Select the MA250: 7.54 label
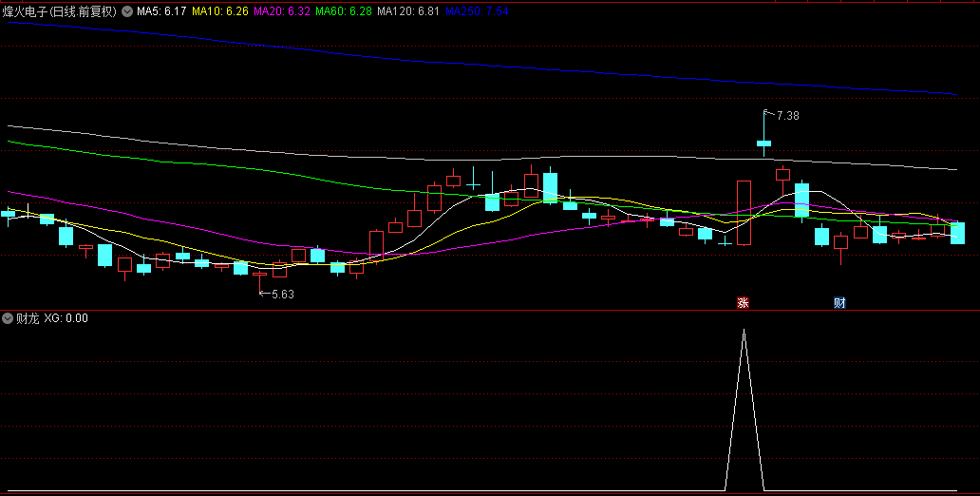The height and width of the screenshot is (496, 980). click(477, 11)
